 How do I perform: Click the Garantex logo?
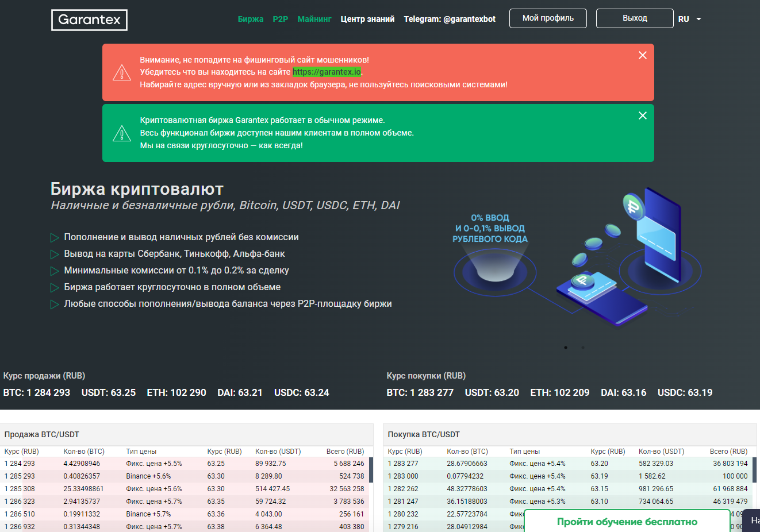89,20
